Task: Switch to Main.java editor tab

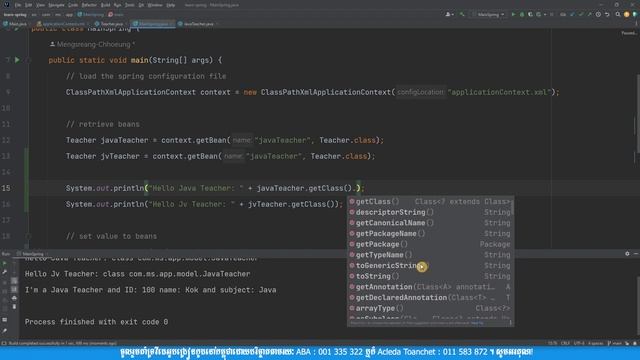Action: 15,24
